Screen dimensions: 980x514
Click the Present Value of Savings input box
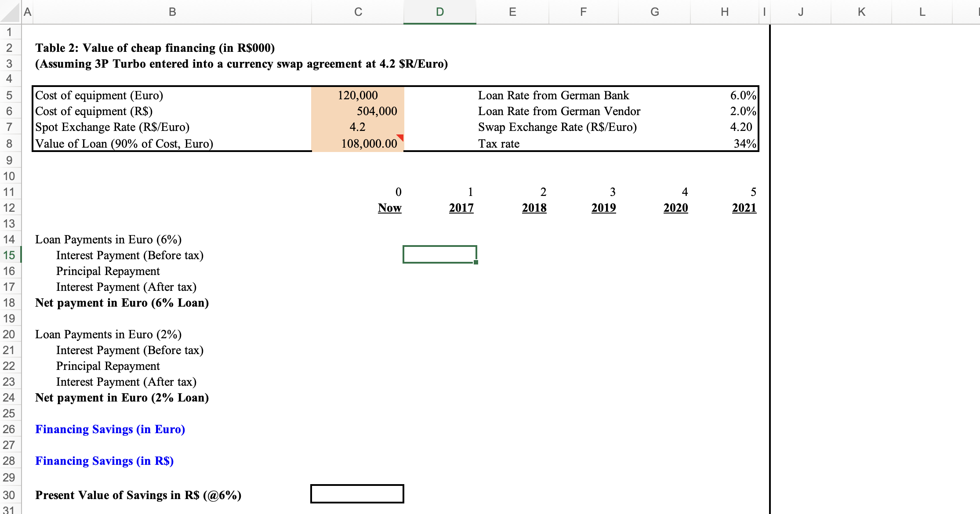point(357,494)
